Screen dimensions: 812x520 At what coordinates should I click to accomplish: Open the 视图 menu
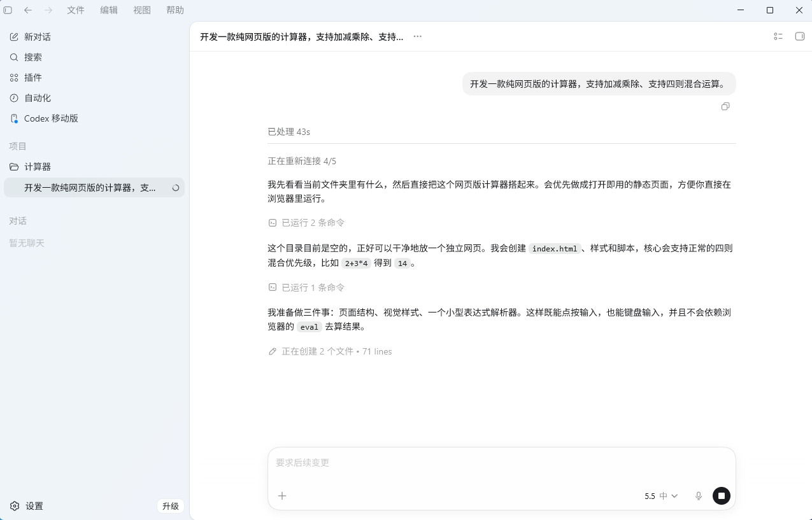tap(142, 10)
